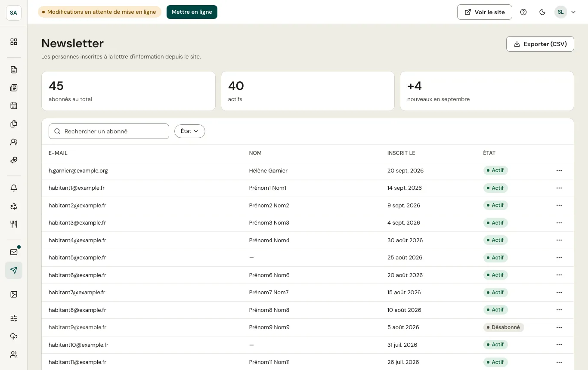Open the cloud upload icon in sidebar
The image size is (588, 370).
click(x=14, y=336)
